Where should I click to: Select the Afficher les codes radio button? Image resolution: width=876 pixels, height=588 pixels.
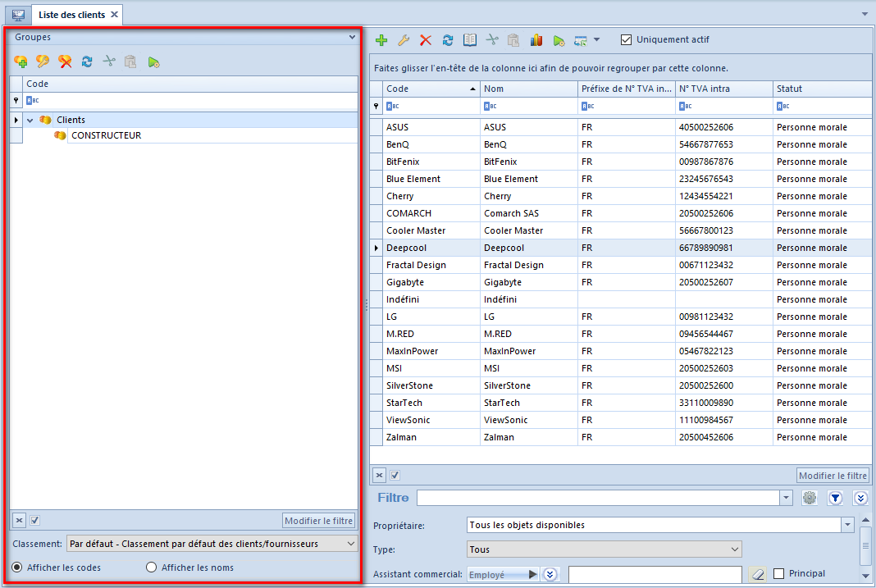click(x=17, y=567)
